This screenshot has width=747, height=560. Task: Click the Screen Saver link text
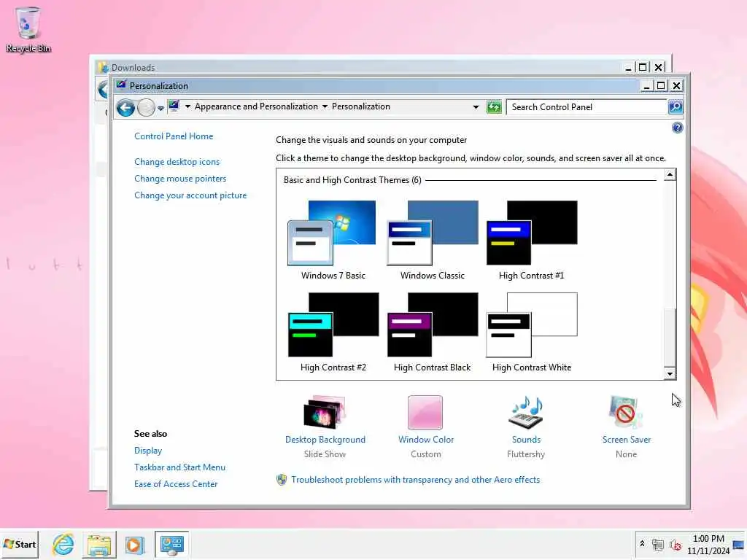pyautogui.click(x=626, y=440)
